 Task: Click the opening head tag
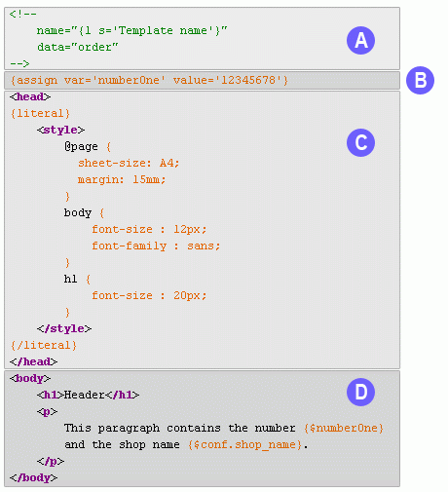pyautogui.click(x=30, y=96)
